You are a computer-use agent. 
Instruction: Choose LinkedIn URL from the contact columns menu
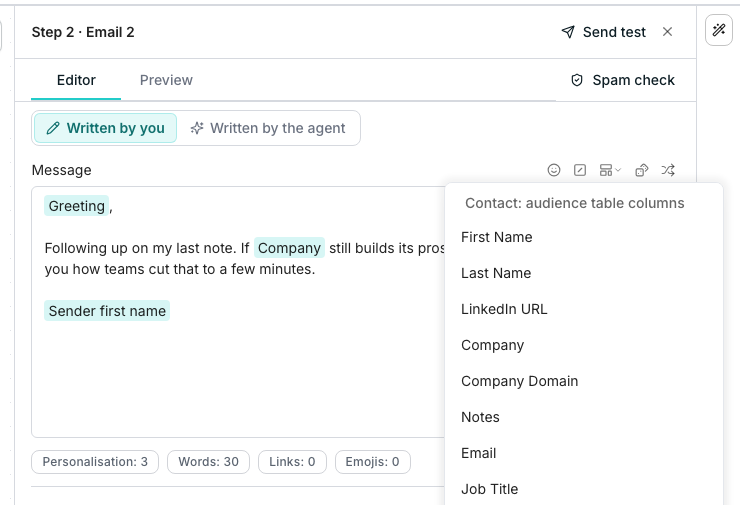584,309
